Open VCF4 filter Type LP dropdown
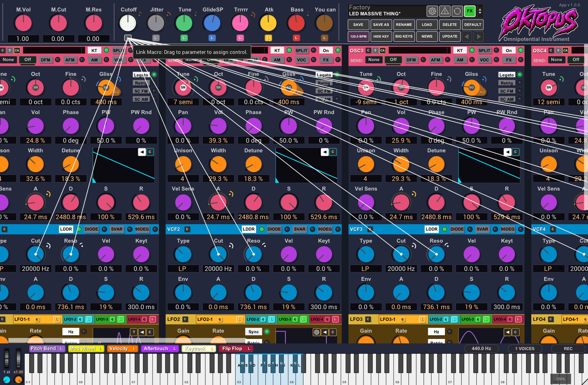 548,268
